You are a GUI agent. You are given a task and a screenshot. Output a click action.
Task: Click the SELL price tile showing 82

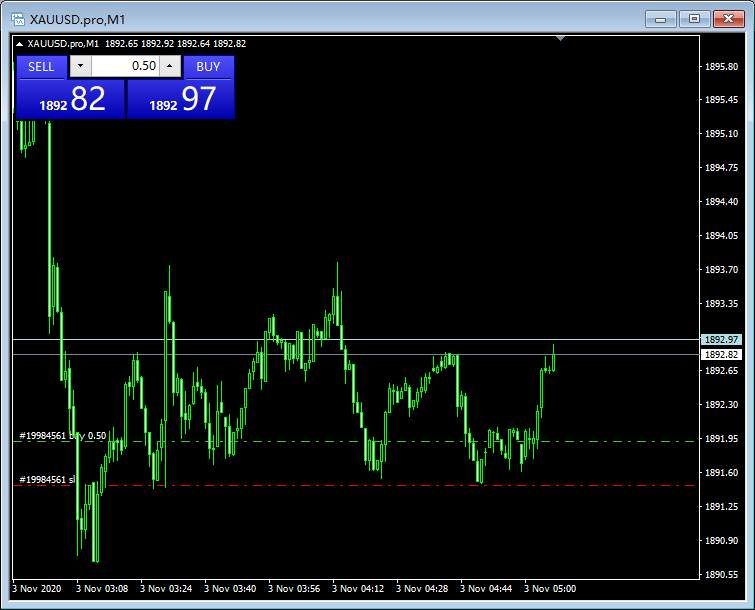coord(70,100)
